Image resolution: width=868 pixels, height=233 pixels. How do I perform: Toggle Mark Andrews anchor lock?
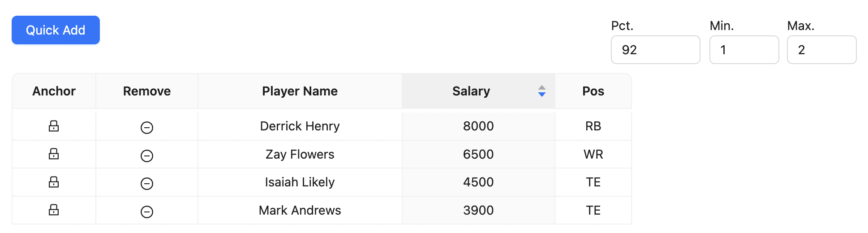click(54, 210)
